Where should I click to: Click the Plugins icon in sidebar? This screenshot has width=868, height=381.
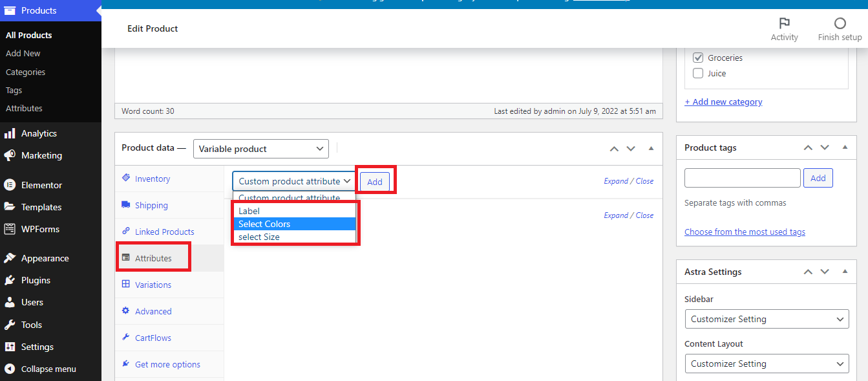point(10,280)
